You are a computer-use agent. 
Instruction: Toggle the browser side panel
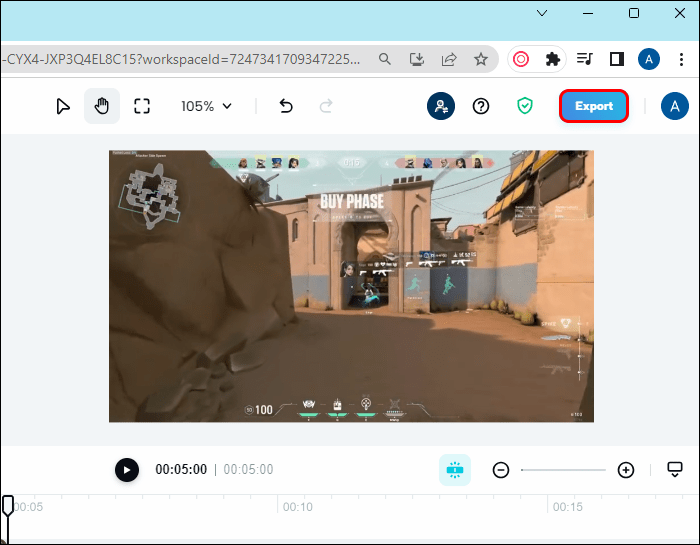click(617, 59)
